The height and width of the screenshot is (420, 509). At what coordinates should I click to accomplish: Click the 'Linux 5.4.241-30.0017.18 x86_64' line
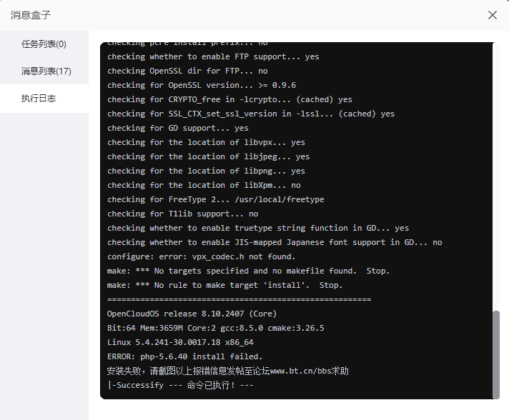click(x=180, y=342)
